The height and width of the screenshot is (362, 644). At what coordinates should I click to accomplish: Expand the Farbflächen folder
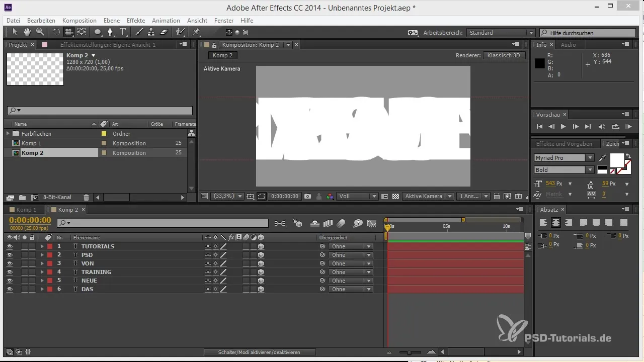point(8,134)
